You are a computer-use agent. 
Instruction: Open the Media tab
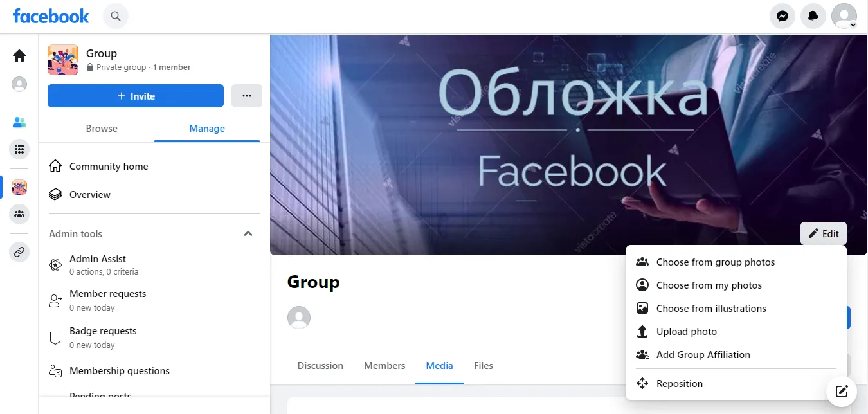click(440, 366)
